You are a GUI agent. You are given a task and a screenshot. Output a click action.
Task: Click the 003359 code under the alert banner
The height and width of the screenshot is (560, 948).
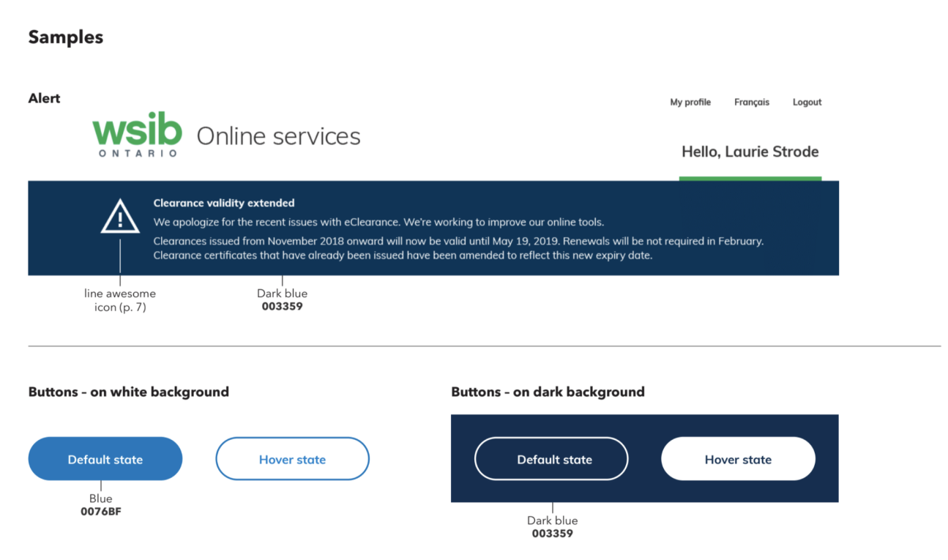coord(282,307)
